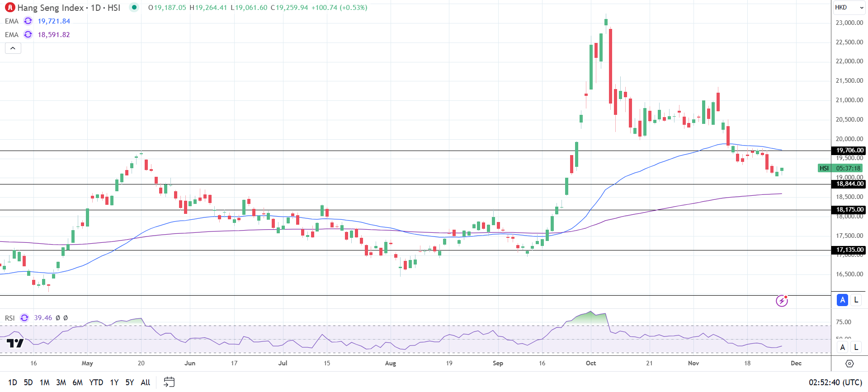Click the refresh icon beside RSI
Image resolution: width=868 pixels, height=392 pixels.
[x=24, y=318]
